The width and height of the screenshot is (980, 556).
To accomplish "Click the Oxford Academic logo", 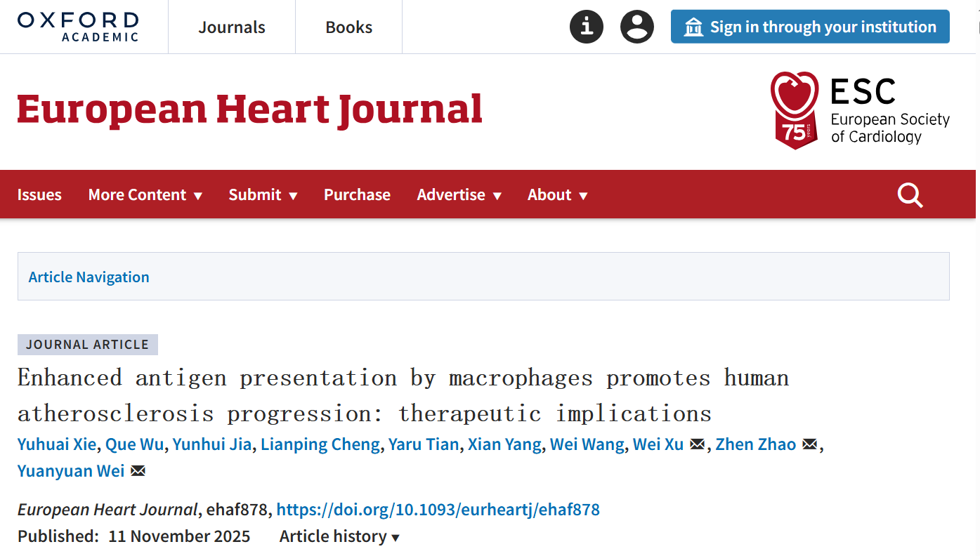I will [x=78, y=27].
